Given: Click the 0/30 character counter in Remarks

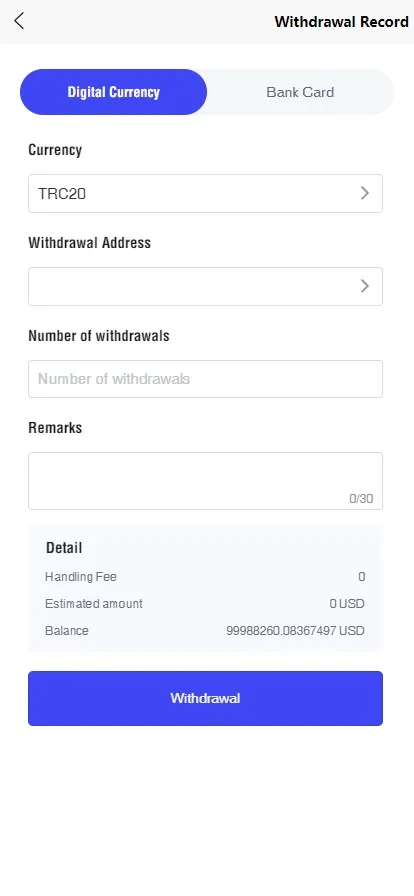Looking at the screenshot, I should point(361,499).
